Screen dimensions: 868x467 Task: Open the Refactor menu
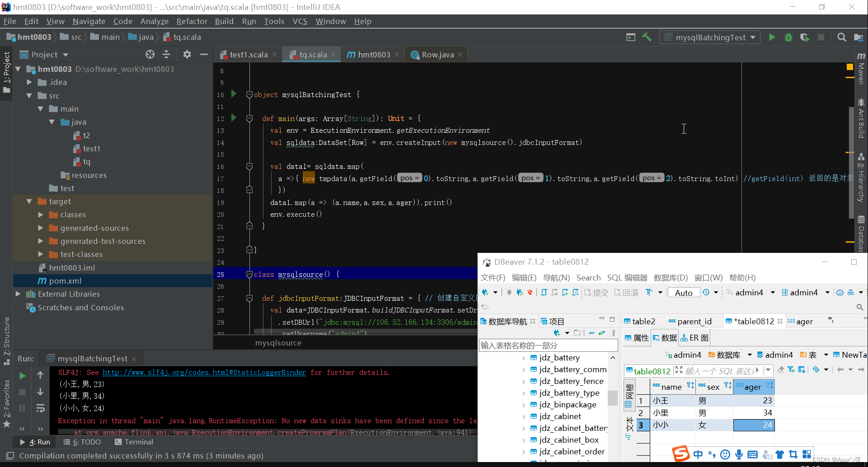click(x=192, y=21)
